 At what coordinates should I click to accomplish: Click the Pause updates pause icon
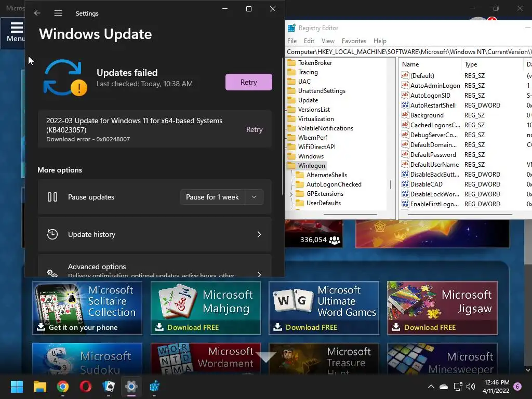coord(52,197)
